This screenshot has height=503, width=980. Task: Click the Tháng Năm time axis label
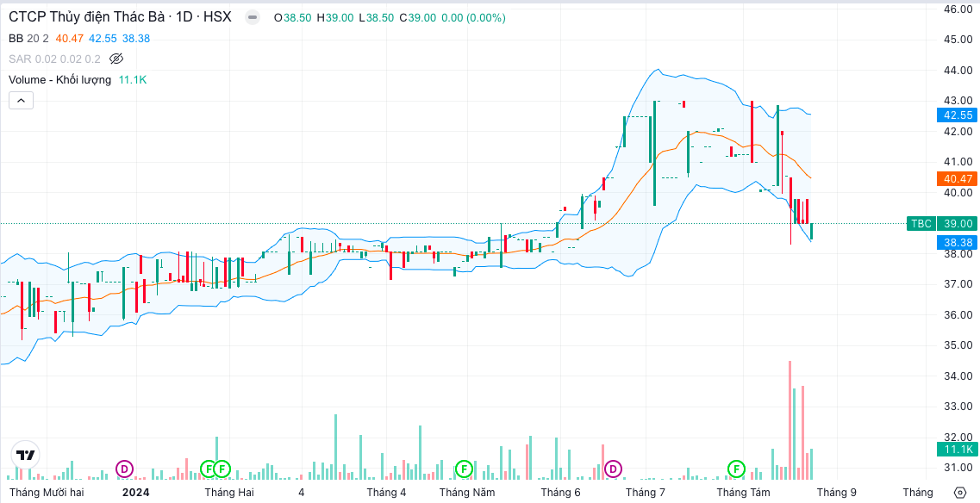click(x=467, y=493)
